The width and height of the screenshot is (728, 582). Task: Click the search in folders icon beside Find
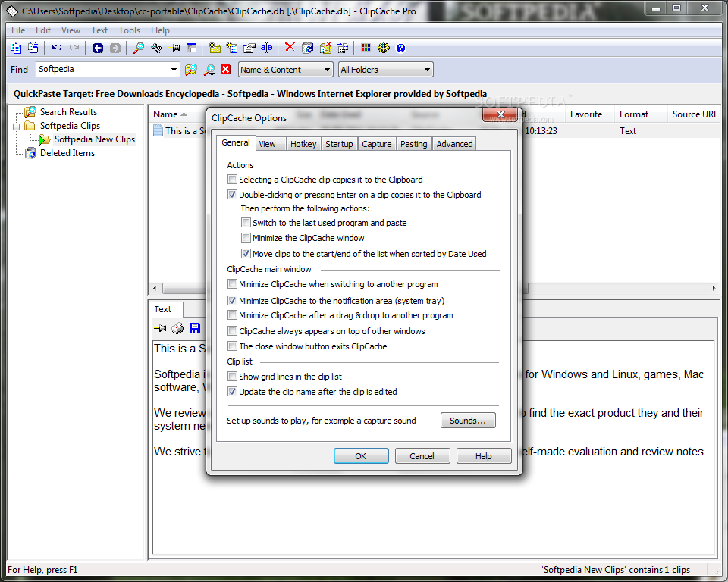tap(191, 70)
